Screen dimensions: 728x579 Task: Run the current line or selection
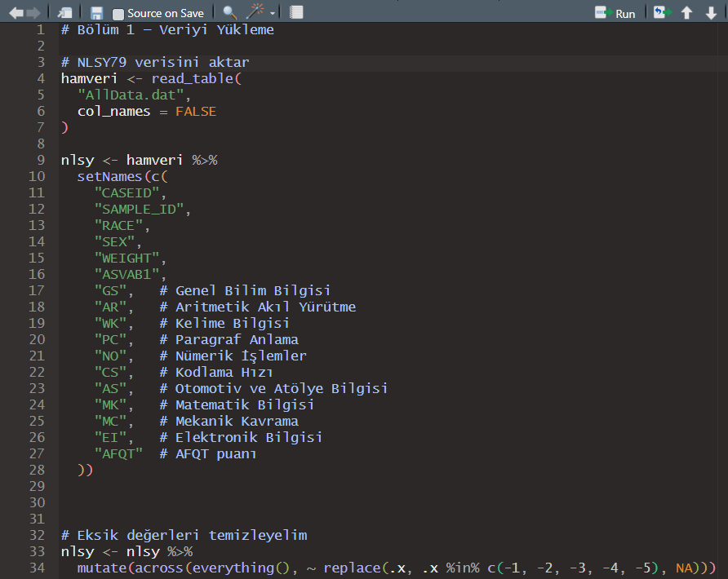click(615, 13)
